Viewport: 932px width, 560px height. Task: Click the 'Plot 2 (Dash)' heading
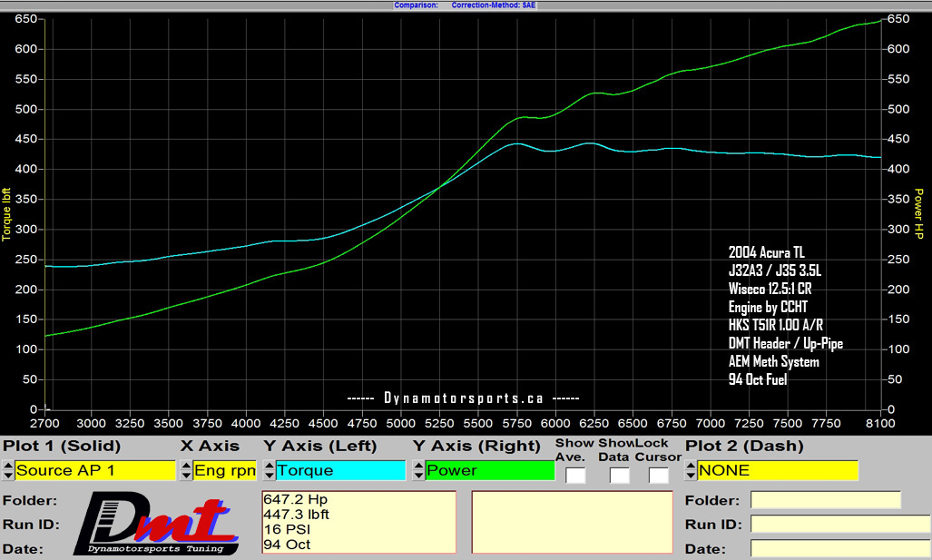tap(744, 446)
